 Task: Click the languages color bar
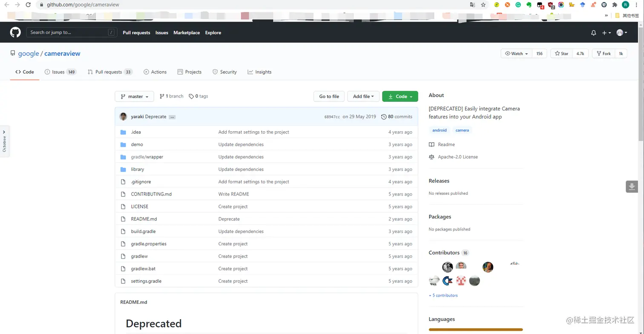[x=476, y=330]
